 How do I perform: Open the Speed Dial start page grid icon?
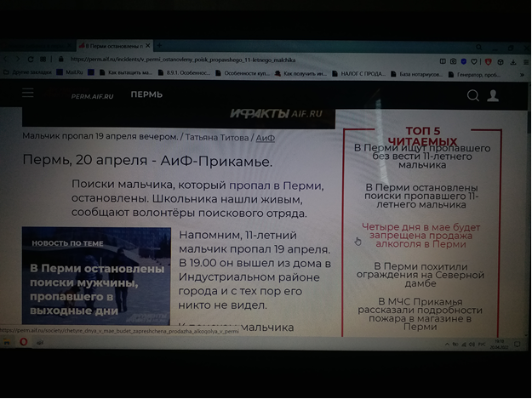[43, 60]
